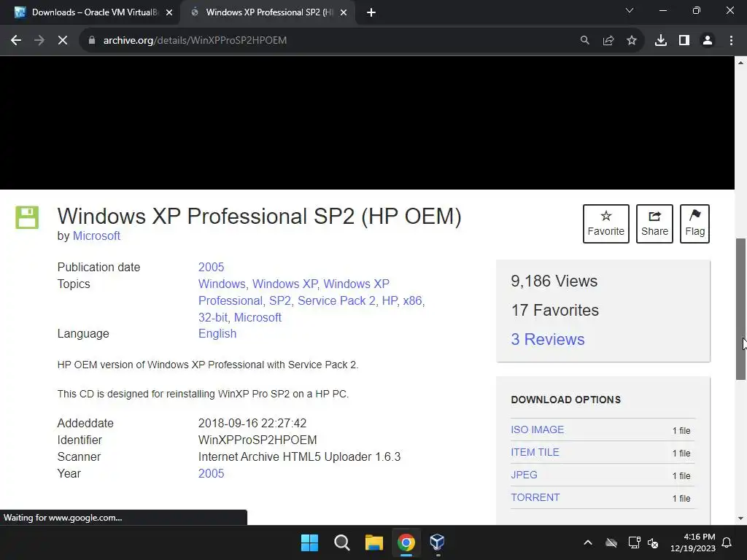Open the Microsoft author link
Image resolution: width=747 pixels, height=560 pixels.
pos(96,236)
